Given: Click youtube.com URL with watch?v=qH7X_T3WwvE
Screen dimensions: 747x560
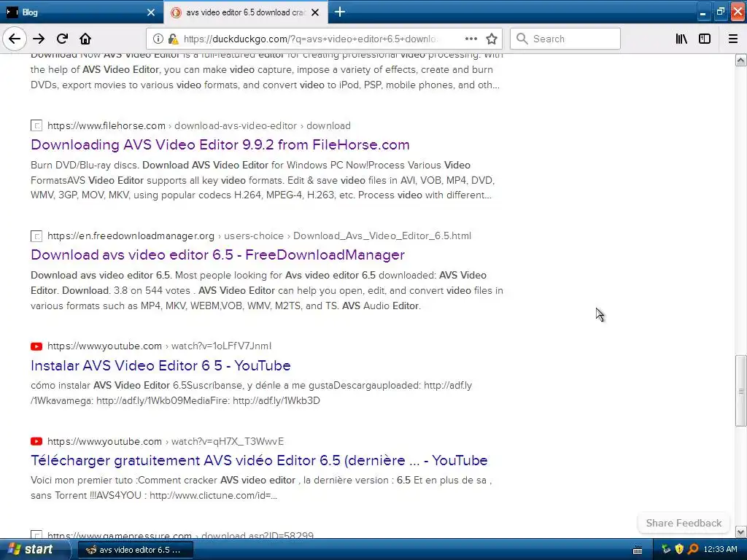Looking at the screenshot, I should click(166, 441).
